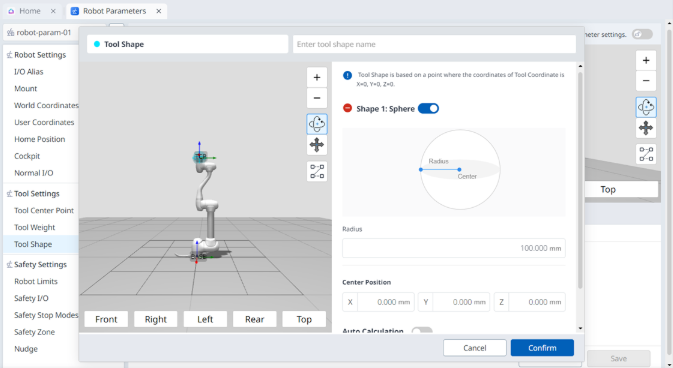673x368 pixels.
Task: Open Safety I/O settings
Action: [x=31, y=298]
